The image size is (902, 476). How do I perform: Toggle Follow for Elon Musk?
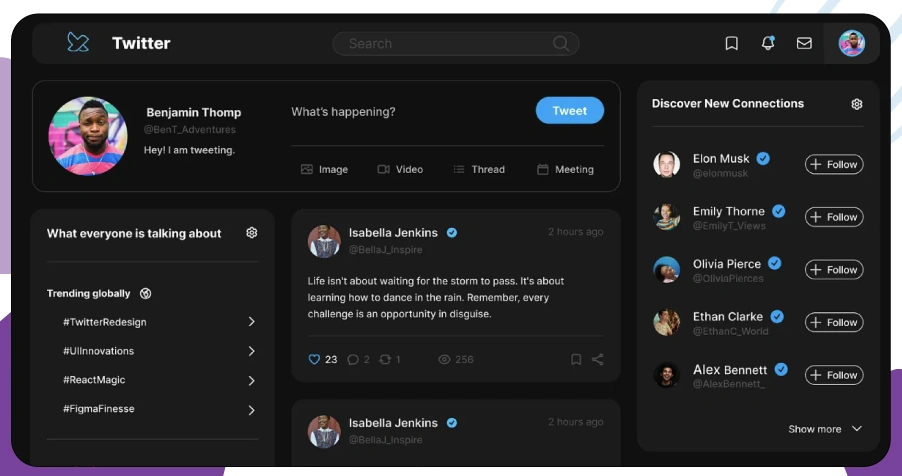coord(834,164)
